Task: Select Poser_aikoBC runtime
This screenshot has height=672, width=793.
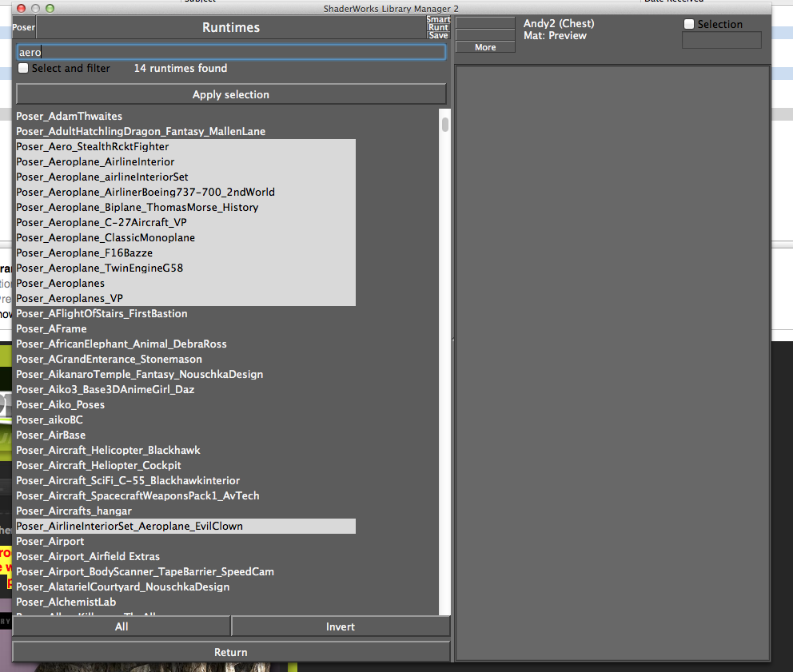Action: point(185,420)
